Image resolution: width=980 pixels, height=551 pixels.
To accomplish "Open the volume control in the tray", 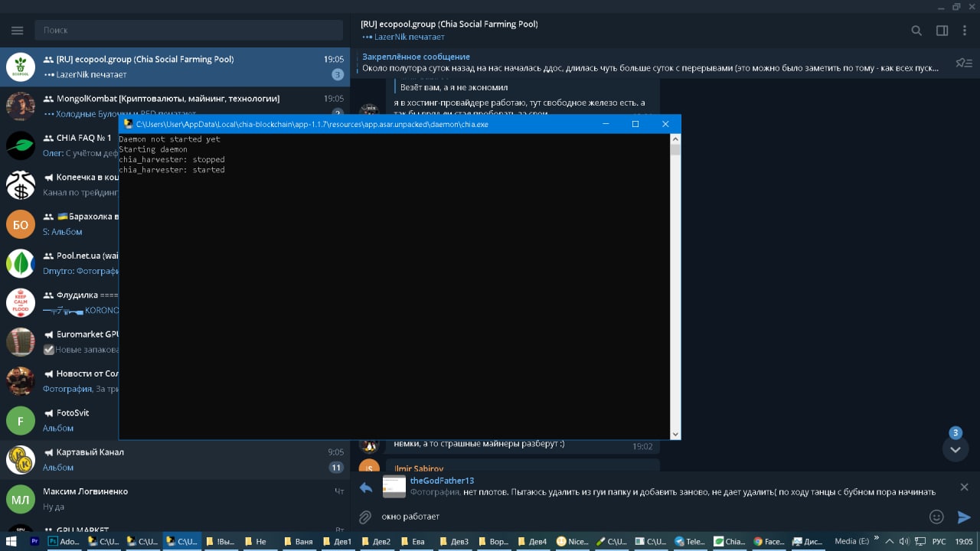I will (903, 541).
